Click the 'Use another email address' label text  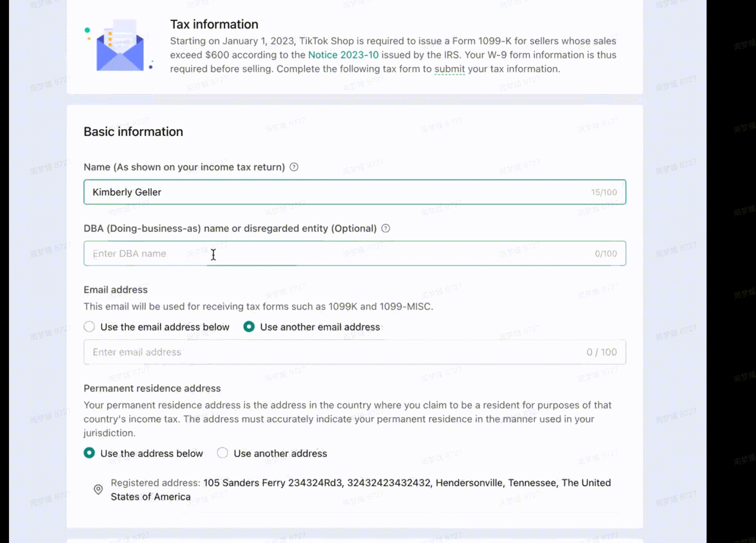coord(320,327)
